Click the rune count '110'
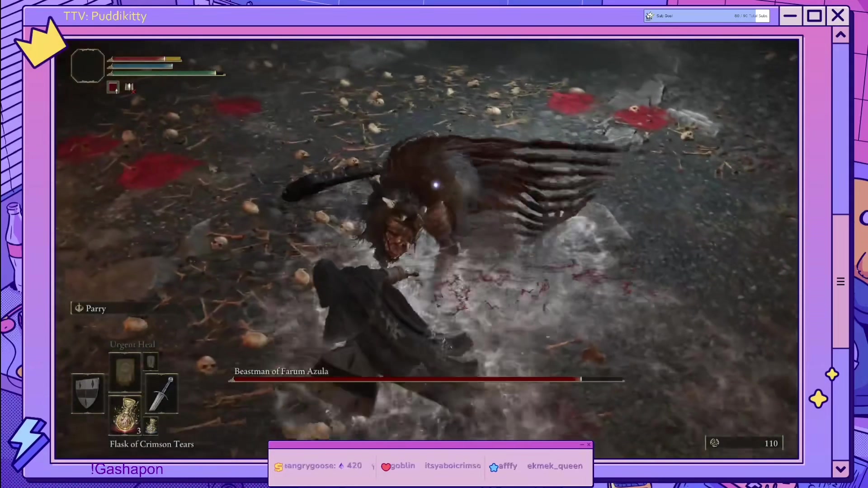 point(771,443)
